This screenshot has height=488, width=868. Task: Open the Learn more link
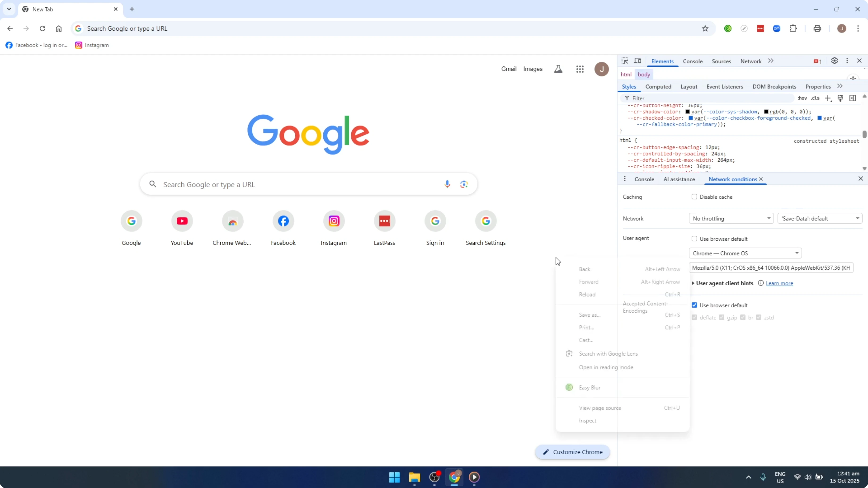click(779, 283)
